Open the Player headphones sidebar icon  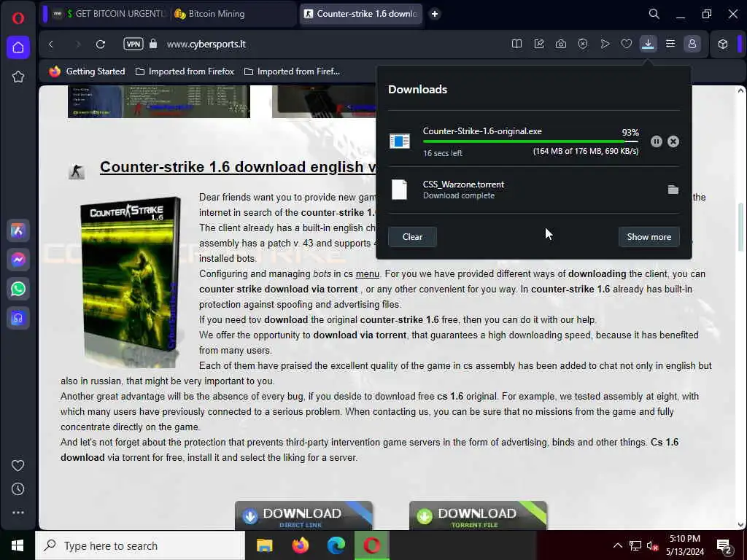coord(18,318)
